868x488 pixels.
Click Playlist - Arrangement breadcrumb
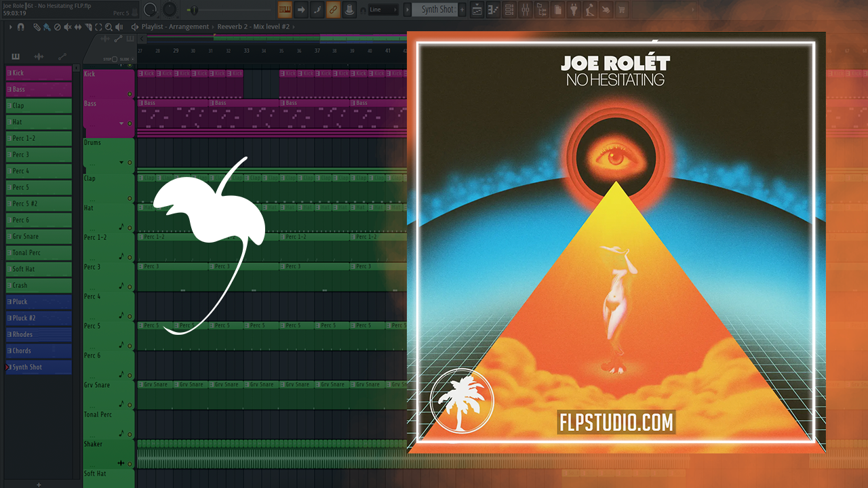tap(175, 26)
